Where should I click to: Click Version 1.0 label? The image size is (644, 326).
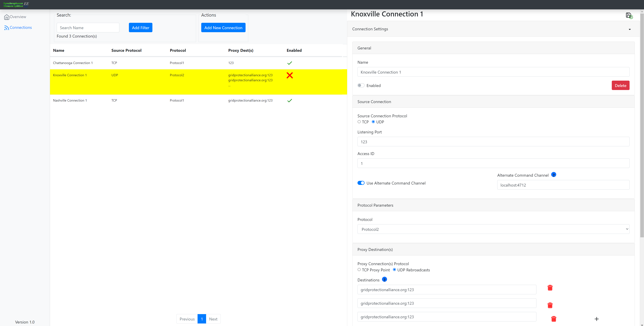pyautogui.click(x=25, y=322)
